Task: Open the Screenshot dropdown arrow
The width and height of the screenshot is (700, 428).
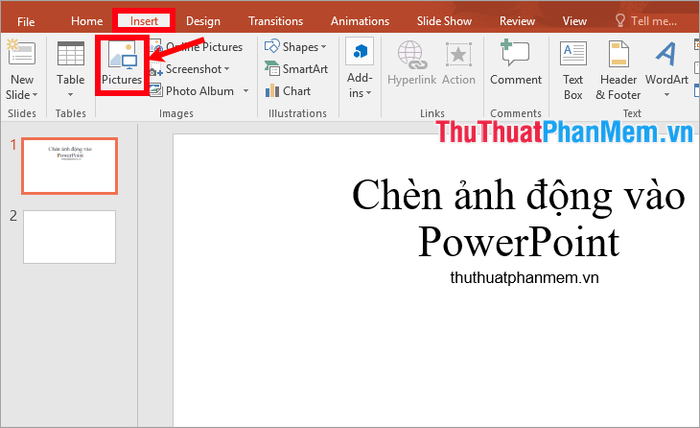Action: coord(227,69)
